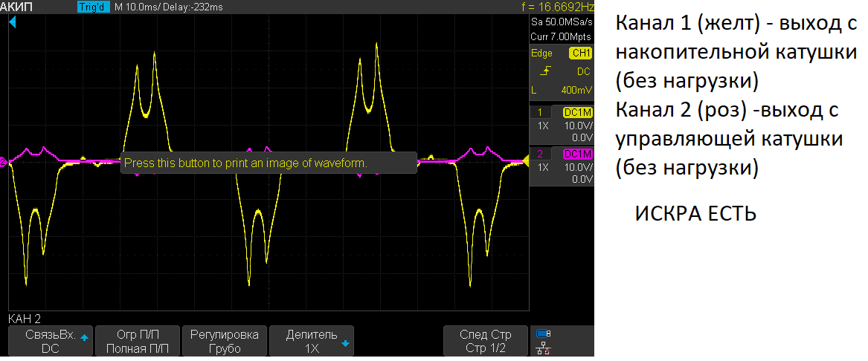This screenshot has width=868, height=361.
Task: Click the magenta DC1M channel 2 badge
Action: [577, 154]
